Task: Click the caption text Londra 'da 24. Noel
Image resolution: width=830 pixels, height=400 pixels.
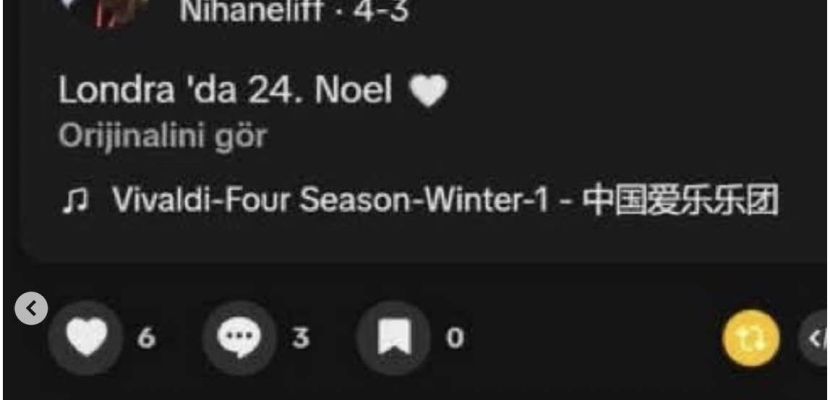Action: tap(225, 90)
